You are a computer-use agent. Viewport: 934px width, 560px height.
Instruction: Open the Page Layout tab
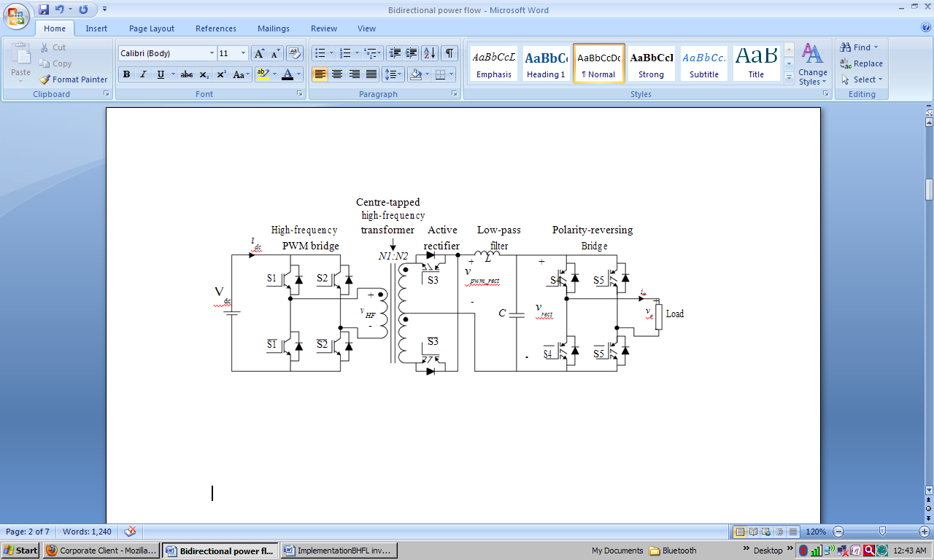click(152, 28)
